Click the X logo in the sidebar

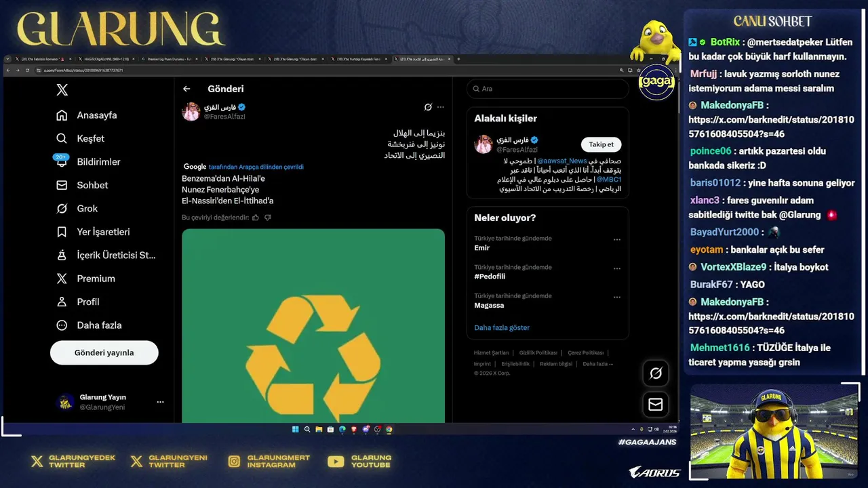pyautogui.click(x=62, y=90)
